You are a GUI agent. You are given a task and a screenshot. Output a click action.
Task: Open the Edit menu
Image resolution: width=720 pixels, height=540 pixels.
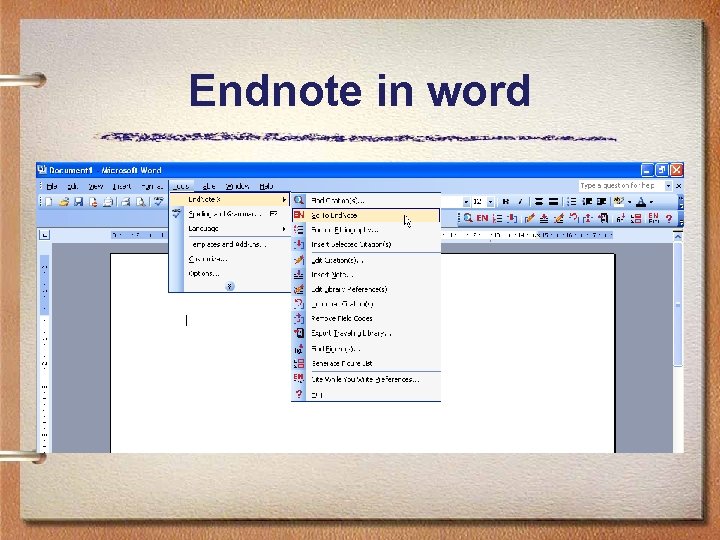point(73,186)
